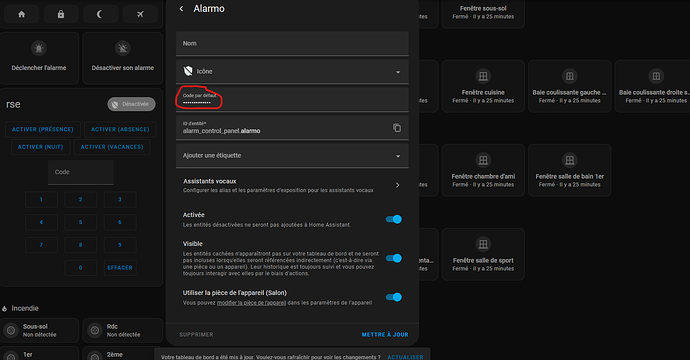Click the Rdc smoke detector icon

[95, 330]
